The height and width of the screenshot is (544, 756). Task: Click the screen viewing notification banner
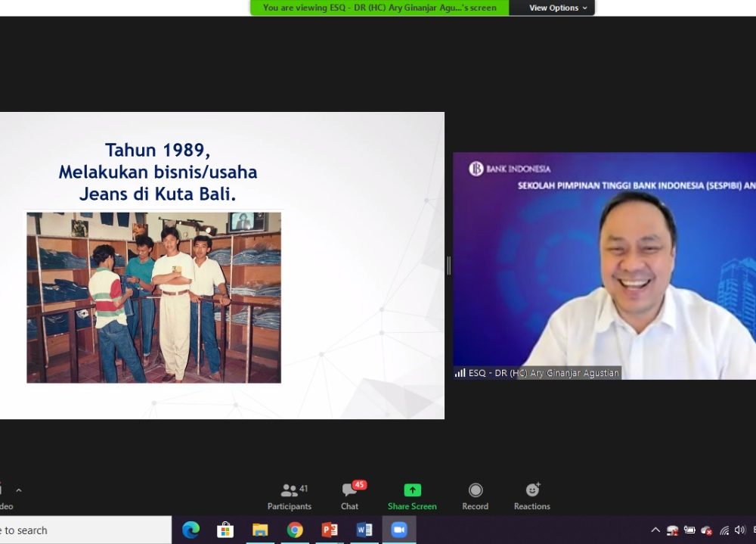(x=380, y=8)
